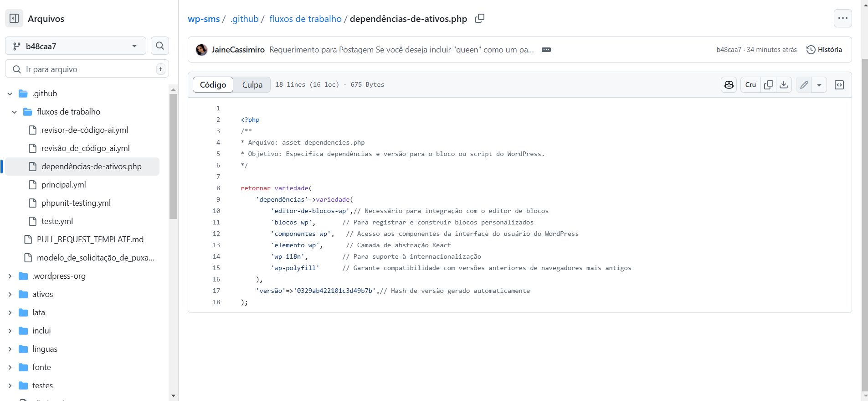Go to wp-sms repository root link
Image resolution: width=868 pixels, height=401 pixels.
pos(204,19)
